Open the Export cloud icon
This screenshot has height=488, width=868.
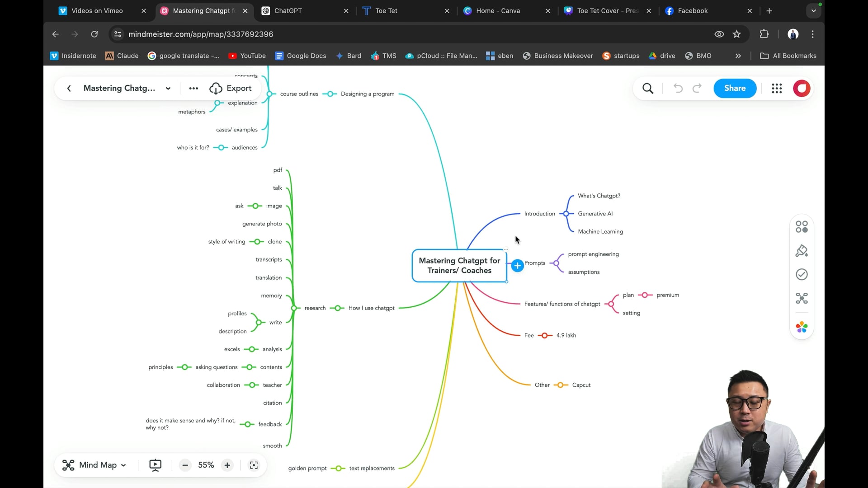pos(216,89)
